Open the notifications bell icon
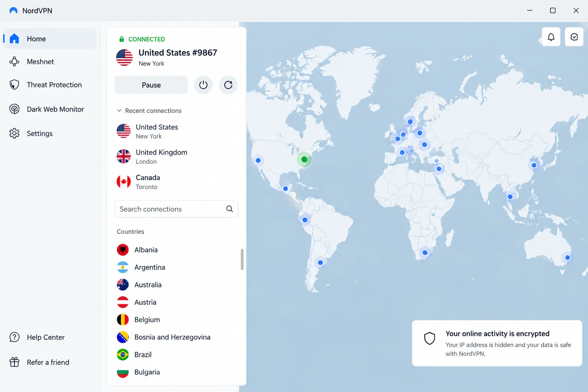 (x=551, y=37)
